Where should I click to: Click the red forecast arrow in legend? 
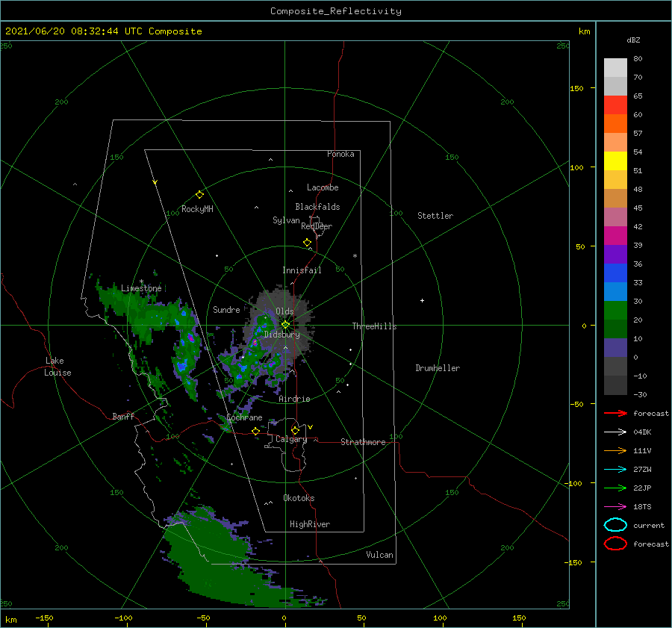(615, 413)
